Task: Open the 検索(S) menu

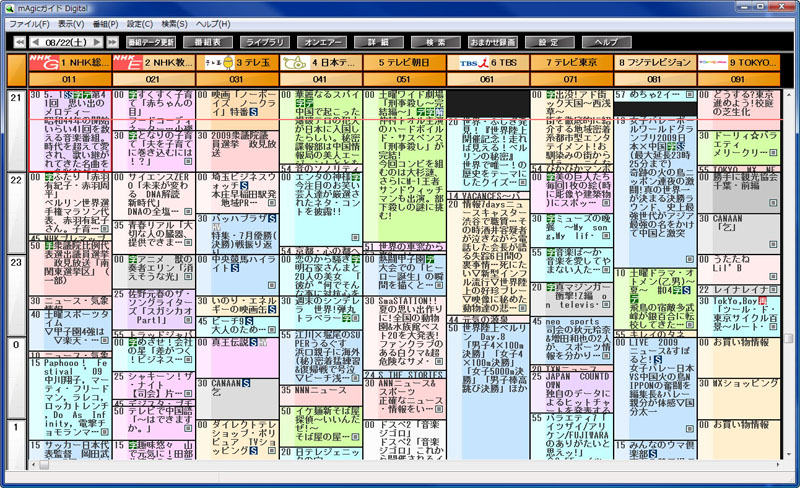Action: pos(174,24)
